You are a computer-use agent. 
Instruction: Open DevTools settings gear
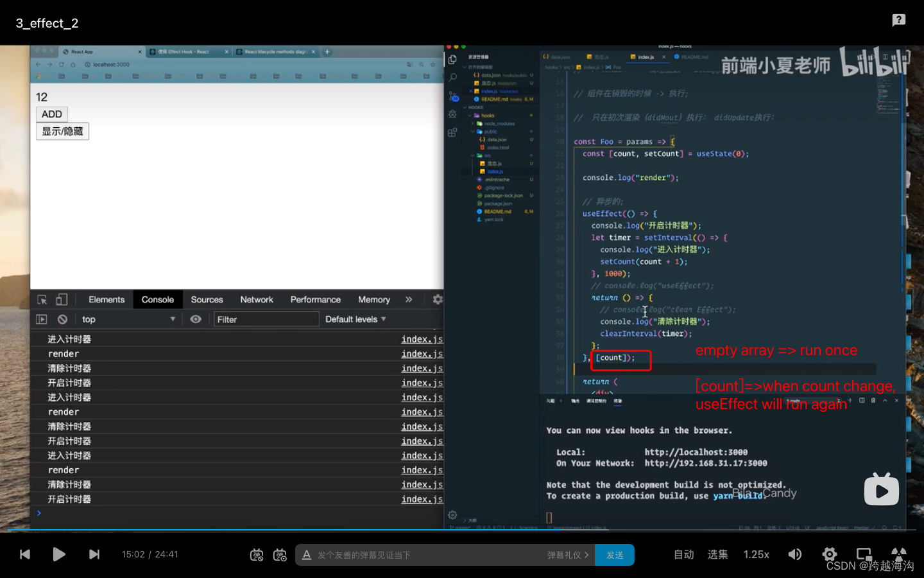click(x=438, y=299)
